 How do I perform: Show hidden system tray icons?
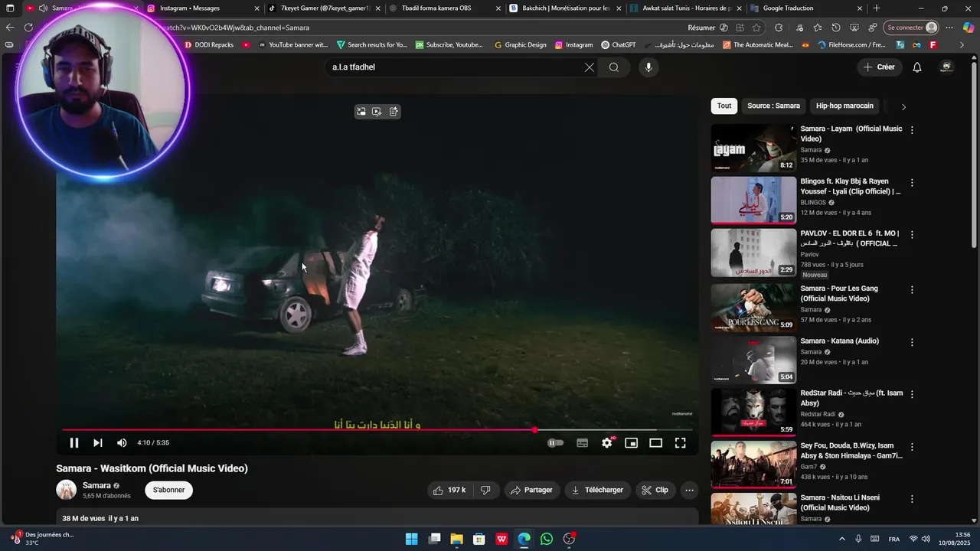click(843, 540)
